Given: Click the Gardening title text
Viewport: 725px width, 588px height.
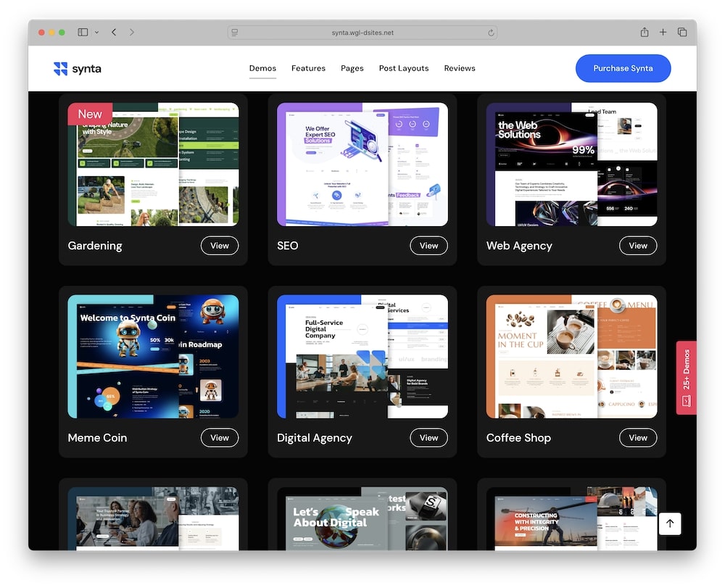Looking at the screenshot, I should (x=95, y=246).
